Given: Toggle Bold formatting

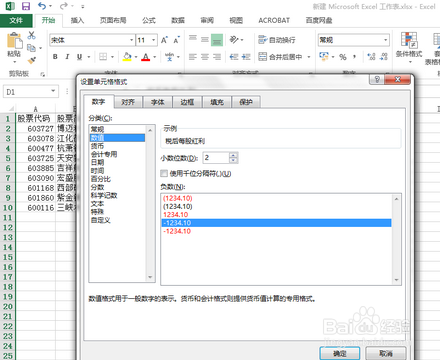Looking at the screenshot, I should [x=55, y=57].
